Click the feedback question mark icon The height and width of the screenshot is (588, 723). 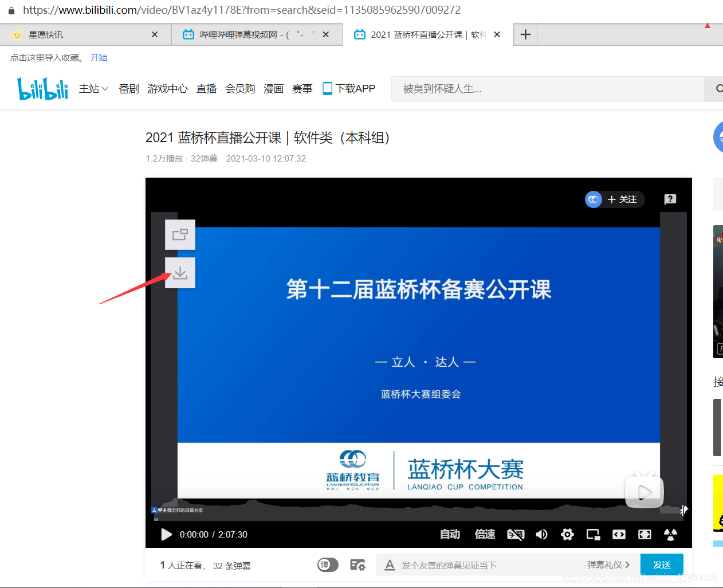point(670,199)
